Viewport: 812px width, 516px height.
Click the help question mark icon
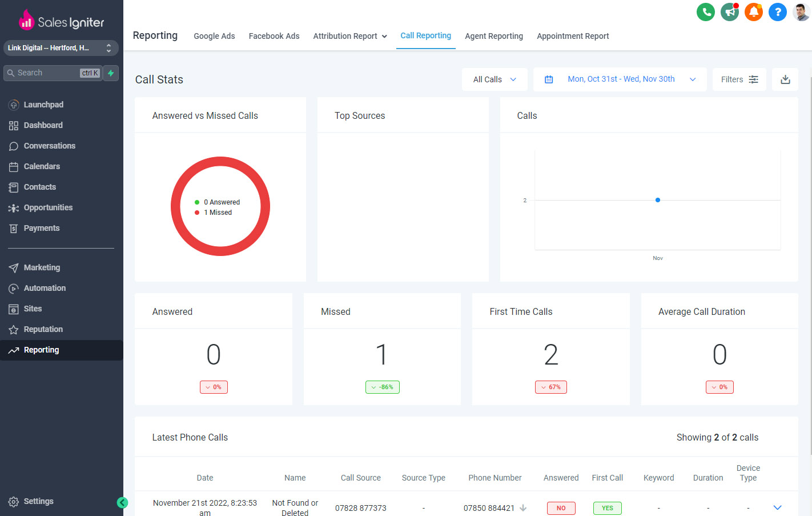tap(778, 12)
